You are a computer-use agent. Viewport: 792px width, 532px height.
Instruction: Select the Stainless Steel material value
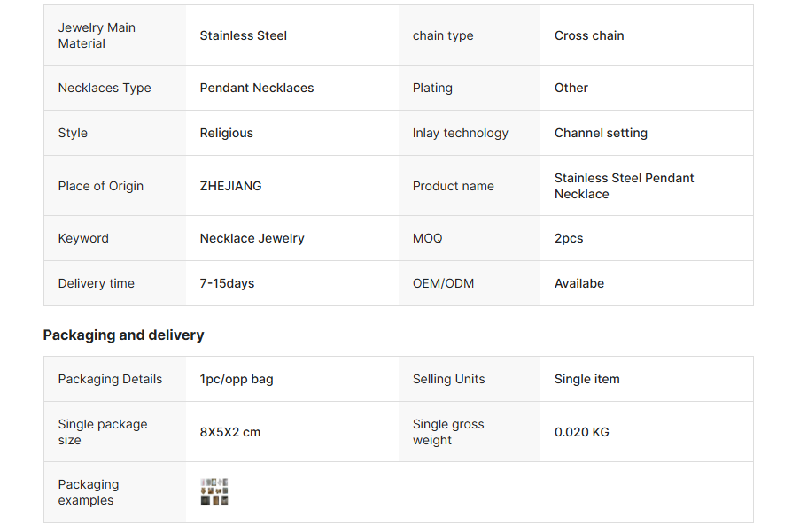pos(243,35)
